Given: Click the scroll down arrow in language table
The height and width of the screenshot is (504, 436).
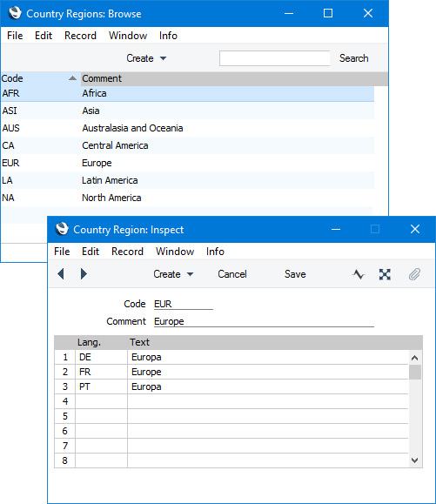Looking at the screenshot, I should coord(415,460).
